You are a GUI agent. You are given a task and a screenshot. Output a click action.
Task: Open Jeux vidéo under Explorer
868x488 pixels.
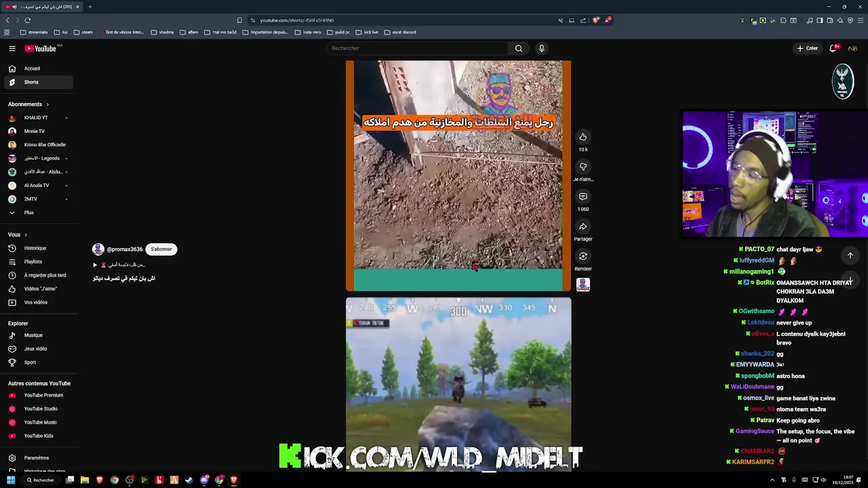point(39,348)
